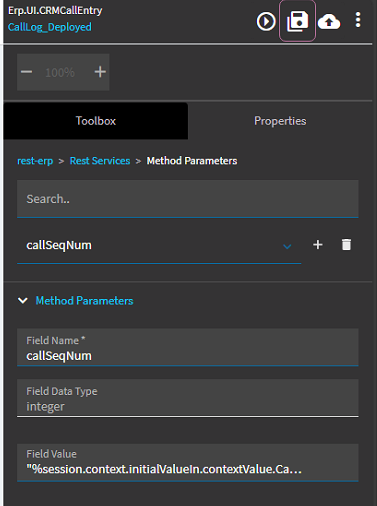Switch to the Properties tab
Viewport: 377px width, 506px height.
tap(280, 121)
